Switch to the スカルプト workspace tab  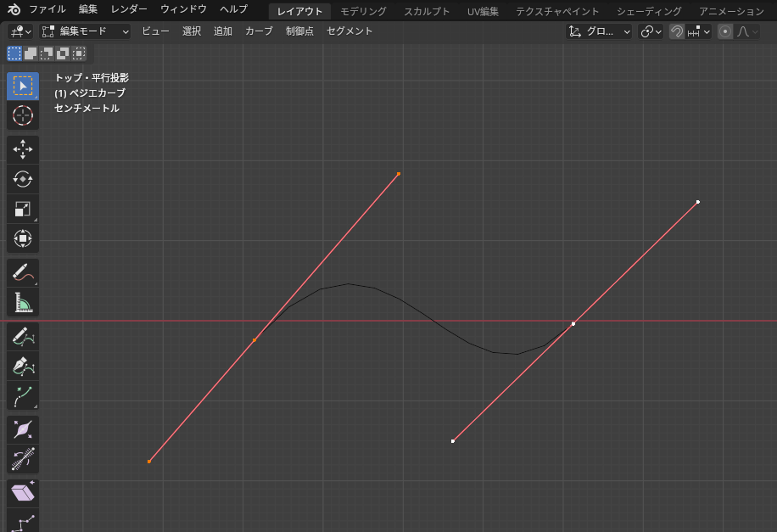coord(427,11)
